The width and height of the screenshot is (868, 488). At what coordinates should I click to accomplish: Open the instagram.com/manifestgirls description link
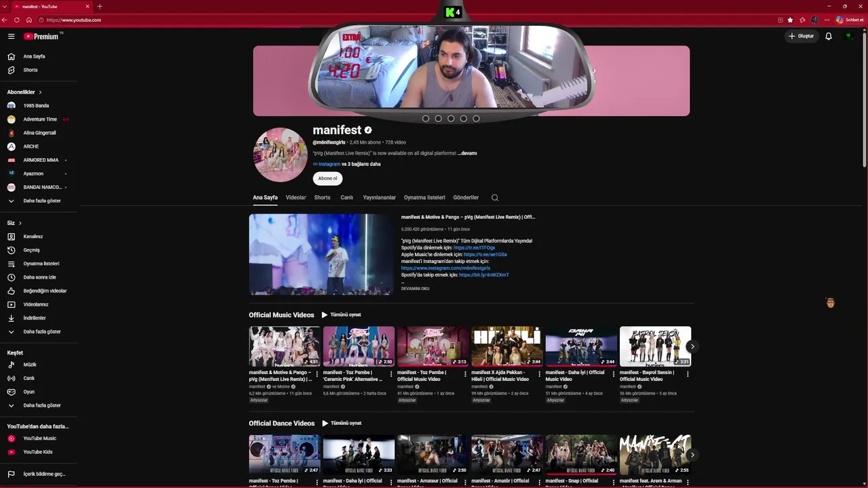coord(446,268)
